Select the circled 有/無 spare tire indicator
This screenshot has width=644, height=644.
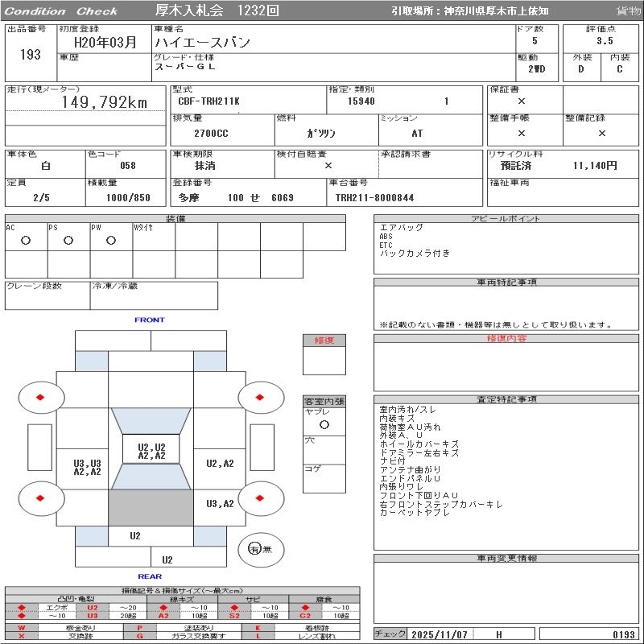[x=254, y=549]
